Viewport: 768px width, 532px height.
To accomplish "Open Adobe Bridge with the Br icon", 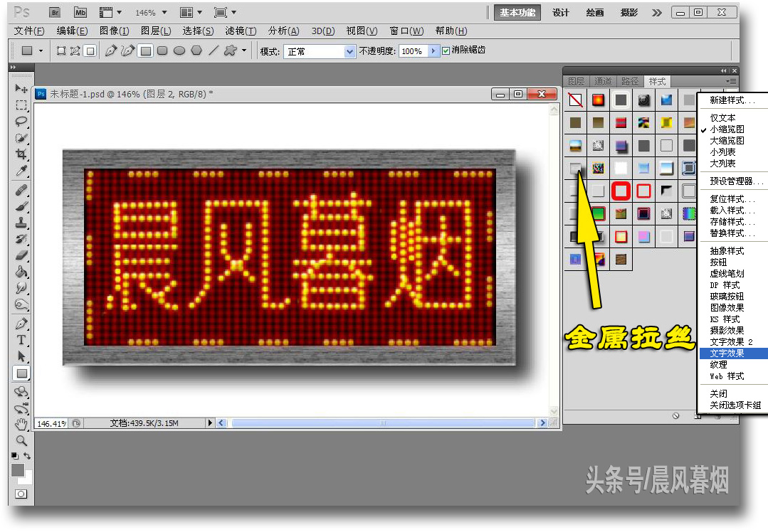I will (54, 12).
